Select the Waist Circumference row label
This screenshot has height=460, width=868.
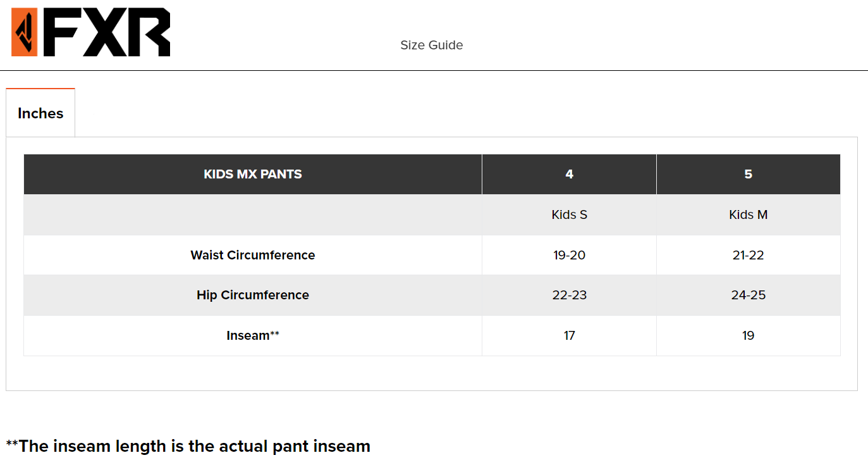253,255
